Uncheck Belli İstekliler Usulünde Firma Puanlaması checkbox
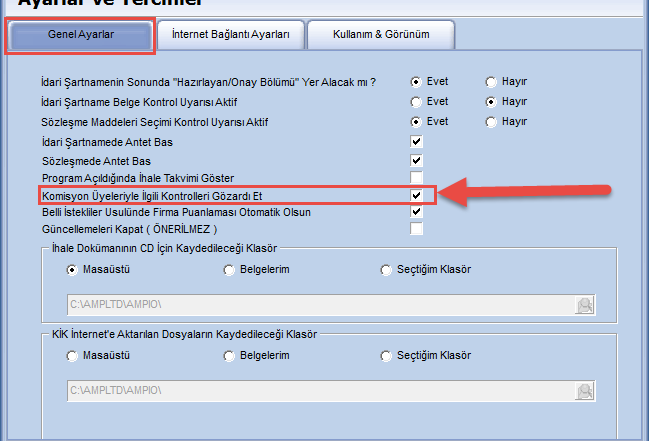Viewport: 649px width, 441px height. point(416,212)
